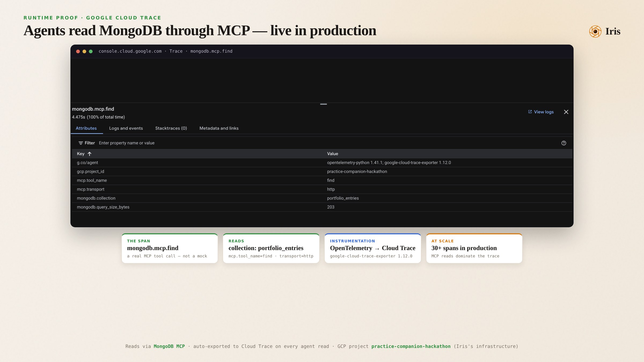Click the slide title heading

[200, 30]
